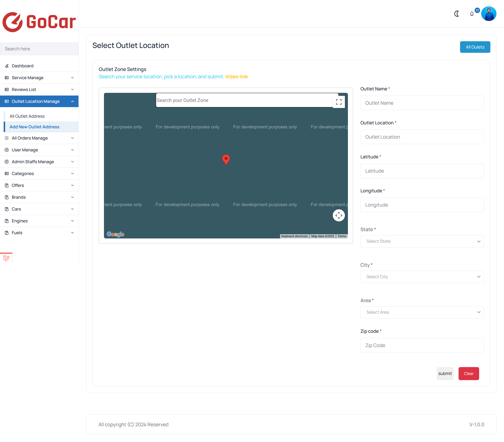Click the Service Manage table icon

click(7, 78)
